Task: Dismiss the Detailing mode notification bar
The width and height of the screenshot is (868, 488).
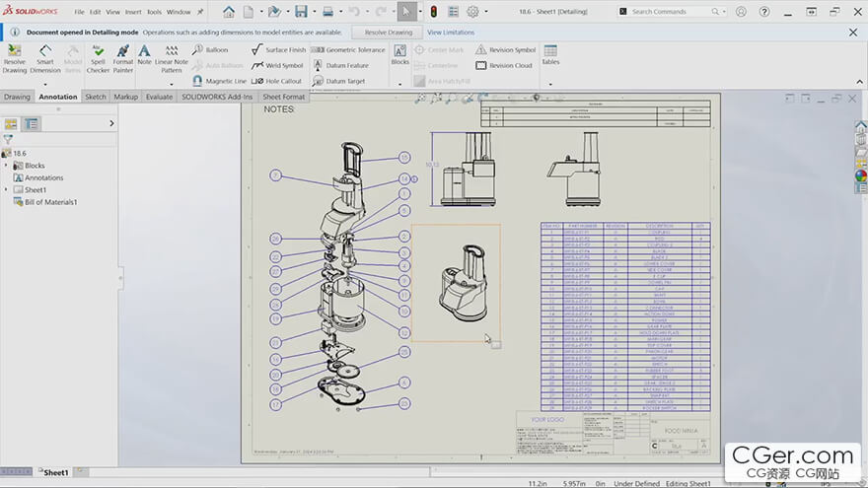Action: [x=853, y=33]
